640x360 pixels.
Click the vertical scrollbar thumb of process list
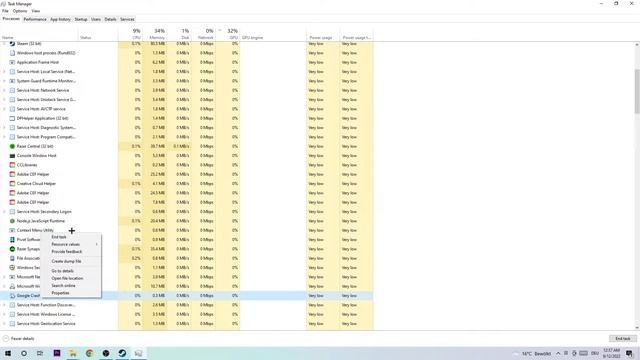(x=637, y=91)
